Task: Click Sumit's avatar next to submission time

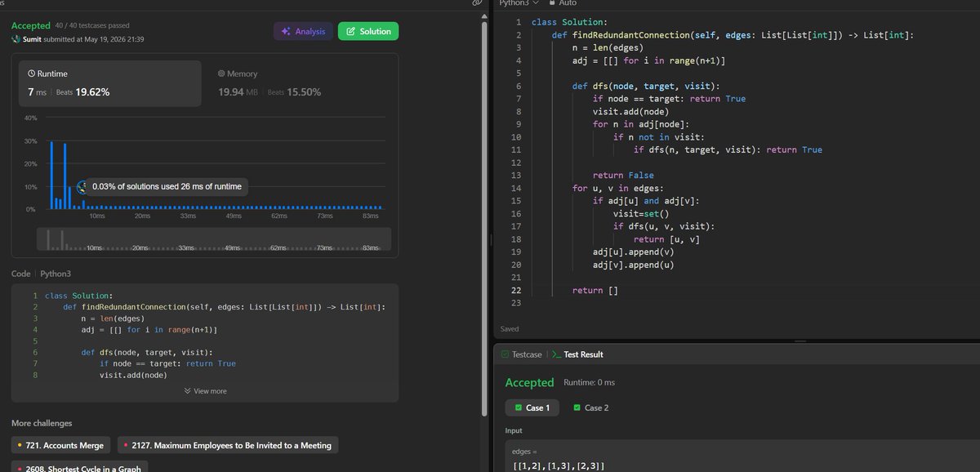Action: (x=16, y=39)
